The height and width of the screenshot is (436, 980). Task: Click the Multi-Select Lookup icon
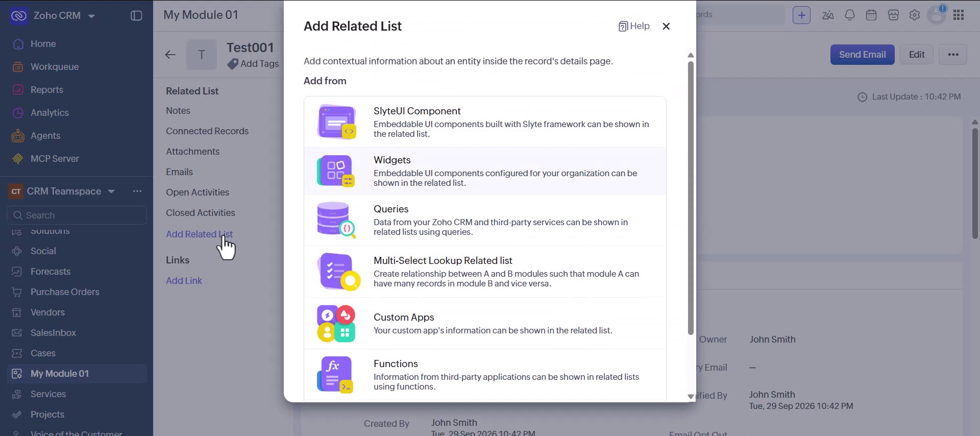338,272
